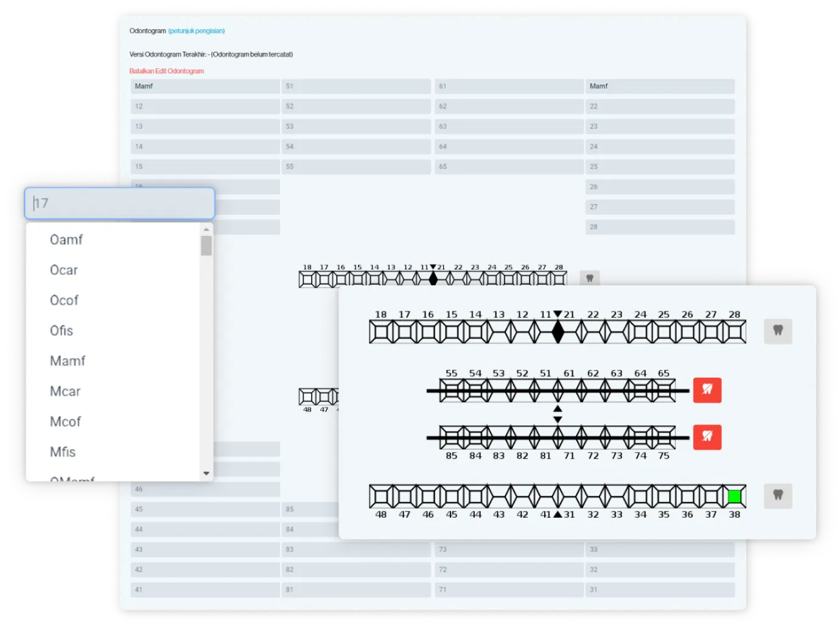Image resolution: width=840 pixels, height=626 pixels.
Task: Click the tooth 17 input field
Action: pyautogui.click(x=119, y=203)
